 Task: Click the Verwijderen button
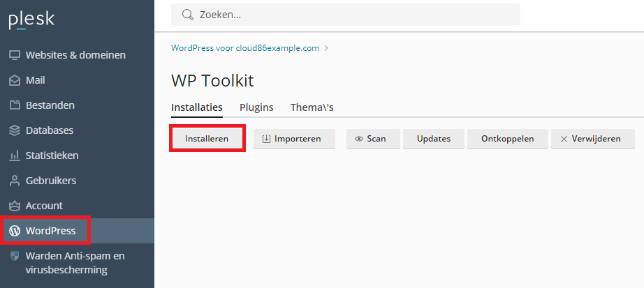[593, 139]
